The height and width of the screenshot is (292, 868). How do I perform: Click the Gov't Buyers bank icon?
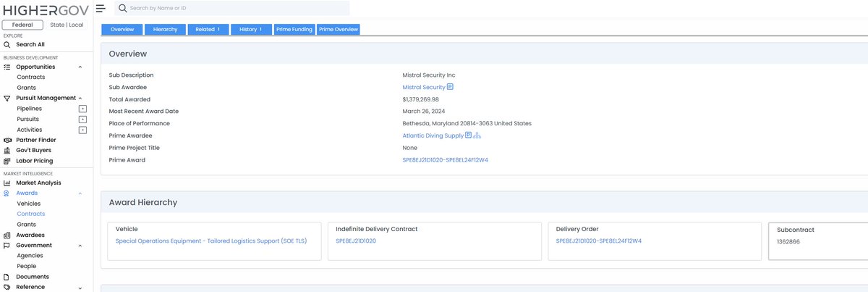click(7, 150)
